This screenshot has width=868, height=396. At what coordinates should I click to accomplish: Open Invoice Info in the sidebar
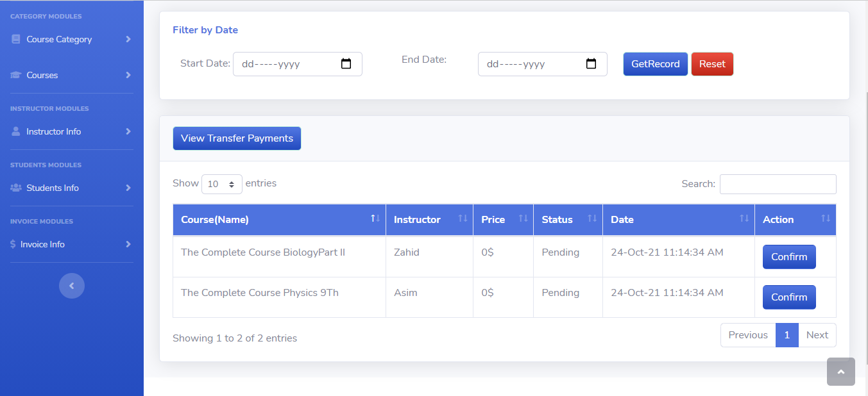pyautogui.click(x=72, y=244)
